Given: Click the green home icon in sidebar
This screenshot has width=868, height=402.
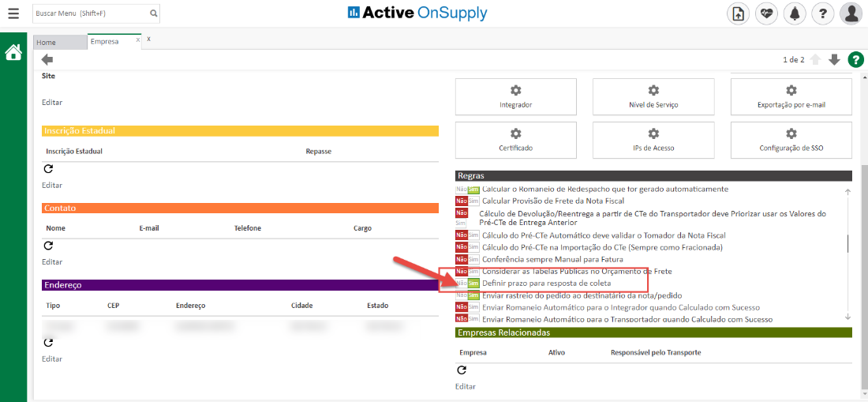Looking at the screenshot, I should [x=13, y=53].
